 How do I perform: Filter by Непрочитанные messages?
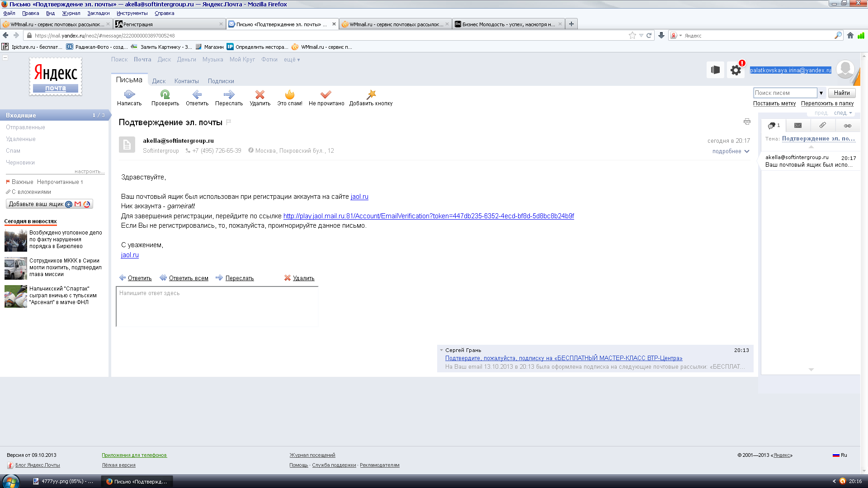tap(60, 182)
